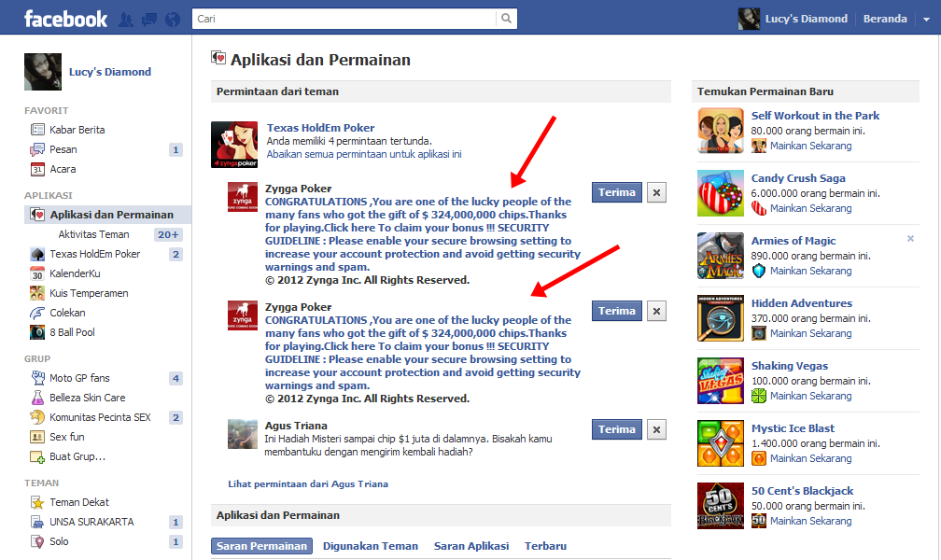The height and width of the screenshot is (560, 941).
Task: Click Mainkan Sekarang for 50 Cent's Blackjack
Action: (810, 521)
